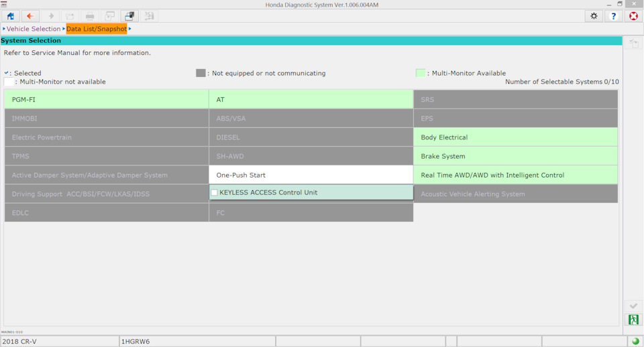Open Vehicle Selection breadcrumb
The width and height of the screenshot is (644, 347).
(34, 29)
